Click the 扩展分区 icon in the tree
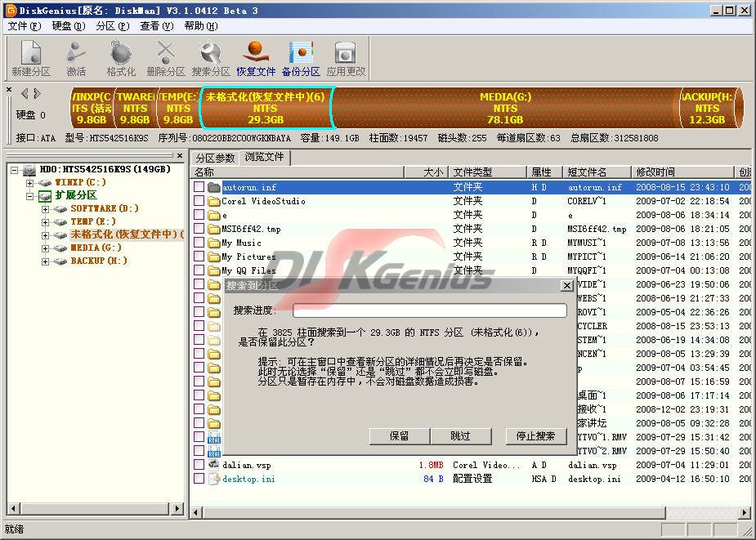This screenshot has width=756, height=540. pyautogui.click(x=45, y=196)
